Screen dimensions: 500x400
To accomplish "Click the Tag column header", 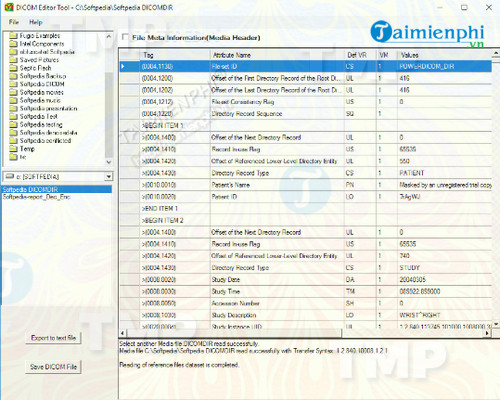I will [x=175, y=55].
